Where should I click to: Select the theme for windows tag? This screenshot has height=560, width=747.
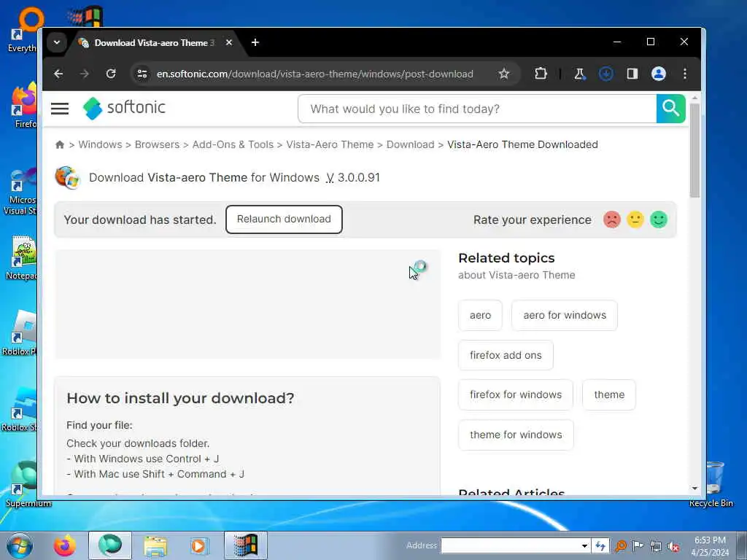point(516,435)
